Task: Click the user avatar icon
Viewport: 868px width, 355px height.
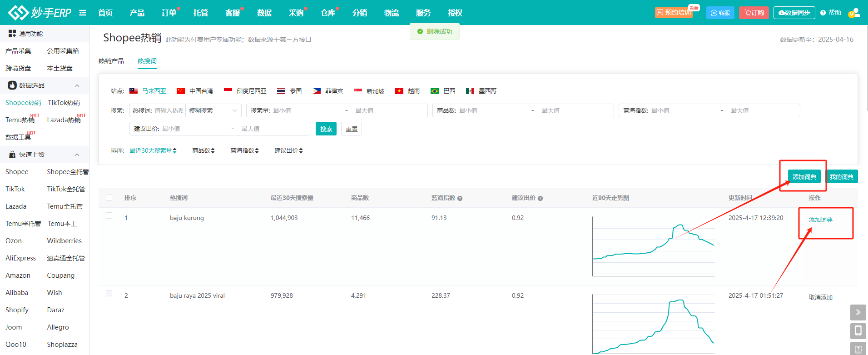Action: 854,13
